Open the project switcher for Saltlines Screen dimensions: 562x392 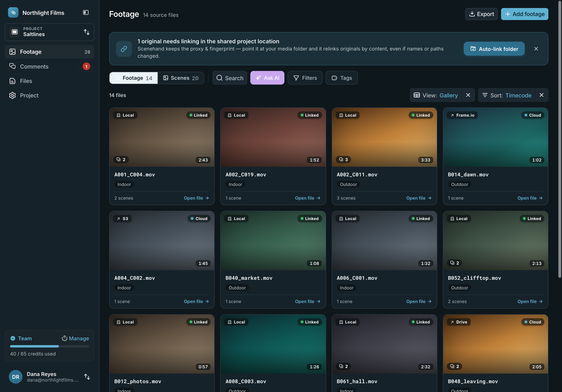[50, 32]
